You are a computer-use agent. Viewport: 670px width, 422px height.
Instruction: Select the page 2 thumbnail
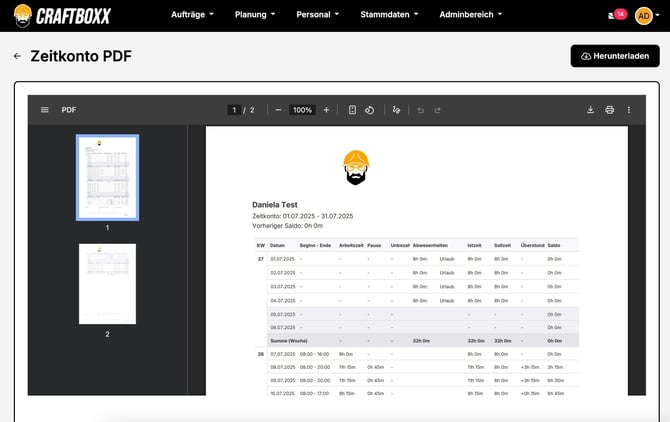107,283
